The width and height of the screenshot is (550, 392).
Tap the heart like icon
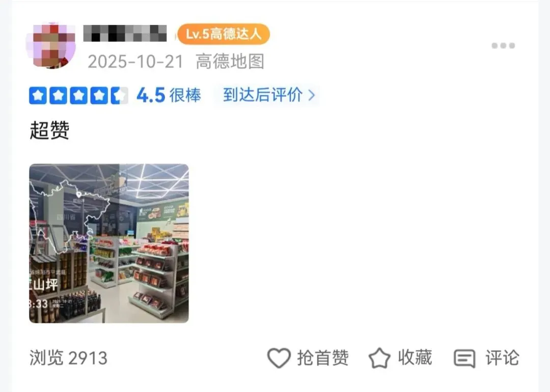[279, 358]
